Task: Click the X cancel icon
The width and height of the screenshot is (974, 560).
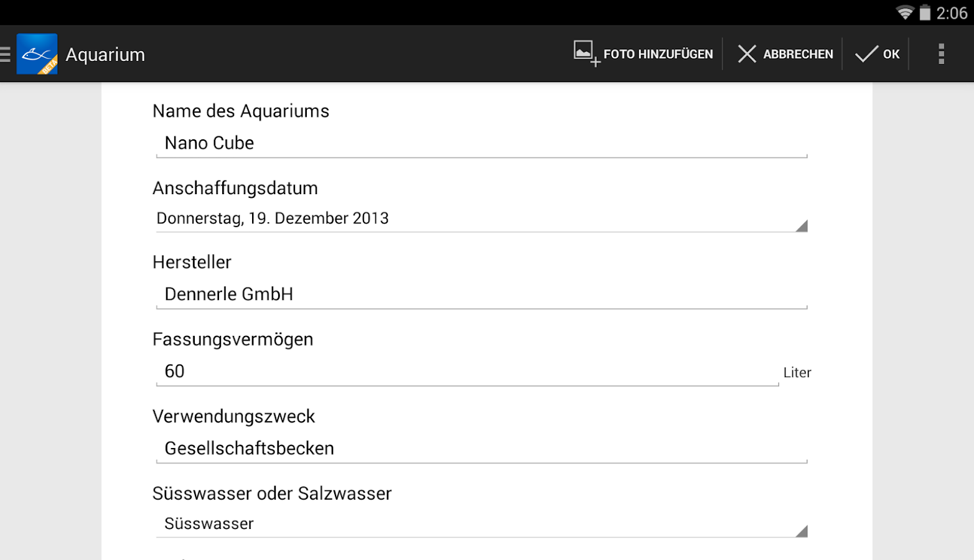Action: pos(746,54)
